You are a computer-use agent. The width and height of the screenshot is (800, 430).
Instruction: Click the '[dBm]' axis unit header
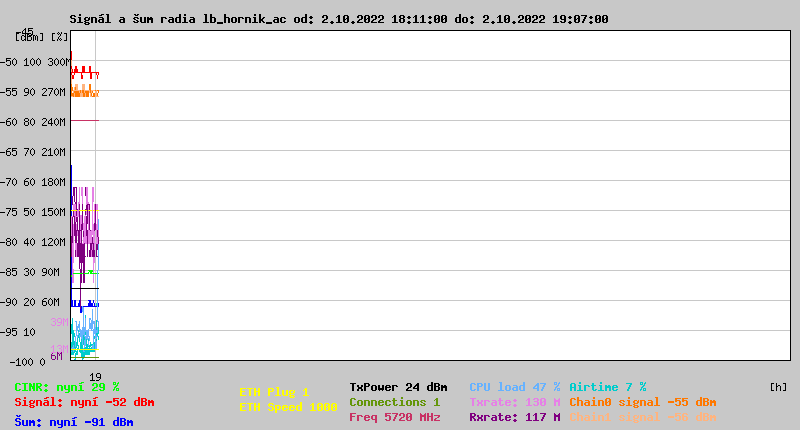(x=30, y=37)
